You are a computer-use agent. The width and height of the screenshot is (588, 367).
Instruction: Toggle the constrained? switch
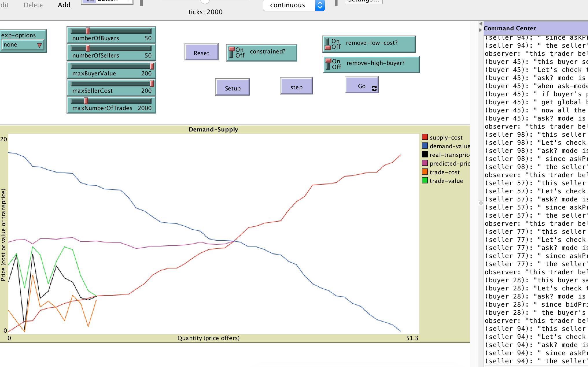[262, 53]
